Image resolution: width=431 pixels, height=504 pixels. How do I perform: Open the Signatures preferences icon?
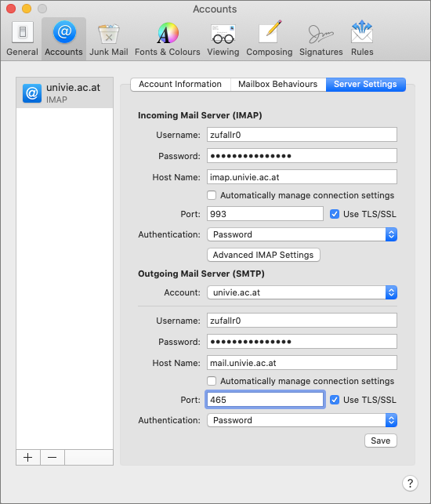tap(321, 38)
